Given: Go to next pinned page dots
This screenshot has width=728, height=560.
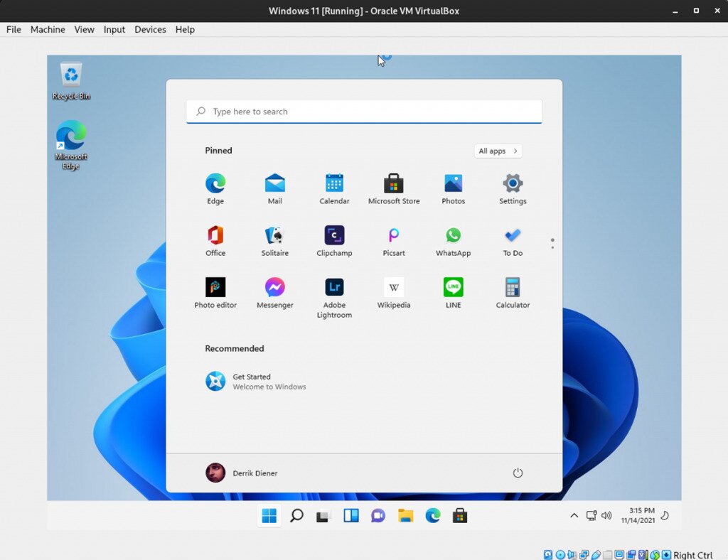Looking at the screenshot, I should coord(552,244).
